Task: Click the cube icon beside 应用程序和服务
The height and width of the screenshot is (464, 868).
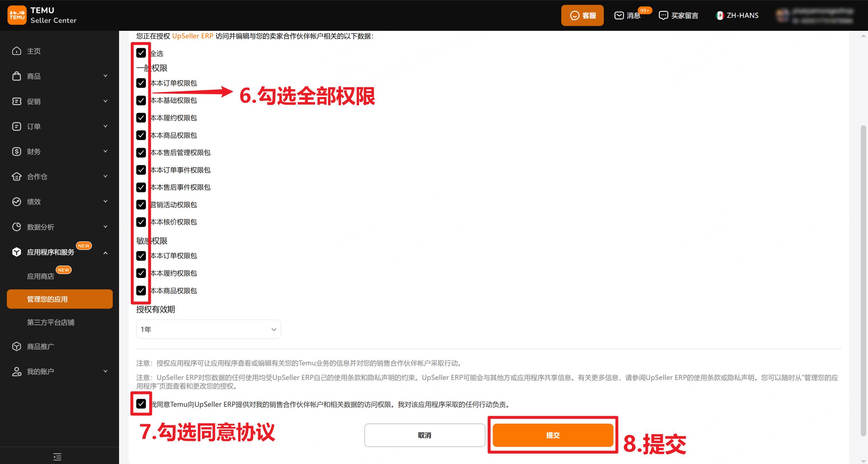Action: 17,252
